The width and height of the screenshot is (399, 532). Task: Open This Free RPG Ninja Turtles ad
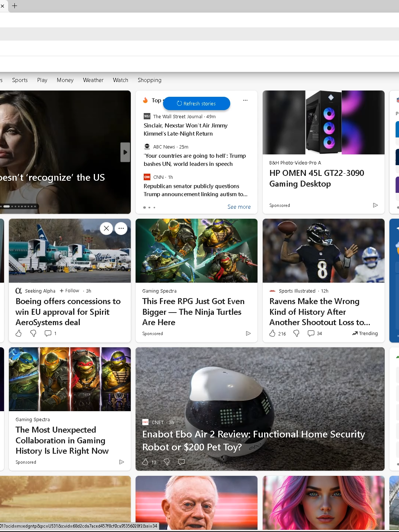[193, 312]
